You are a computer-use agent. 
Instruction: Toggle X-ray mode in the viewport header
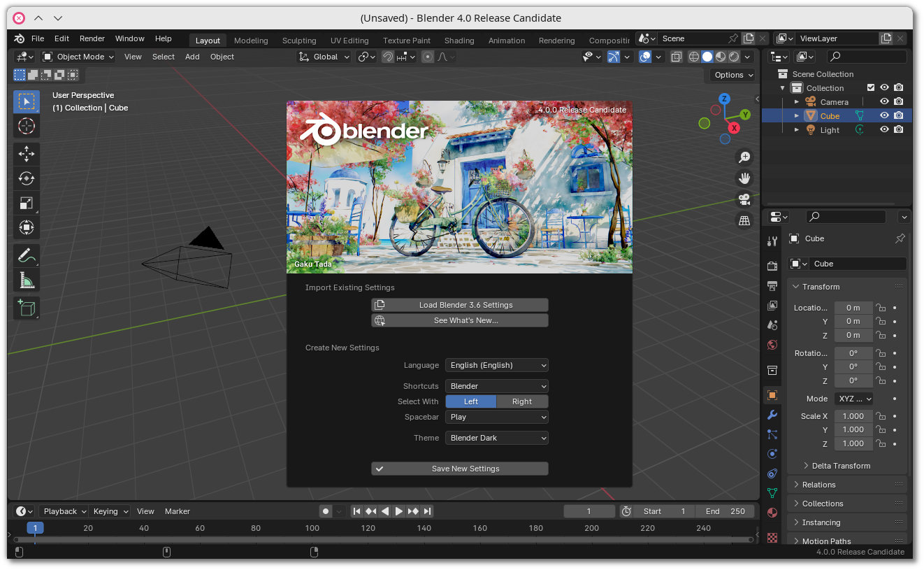[x=676, y=57]
